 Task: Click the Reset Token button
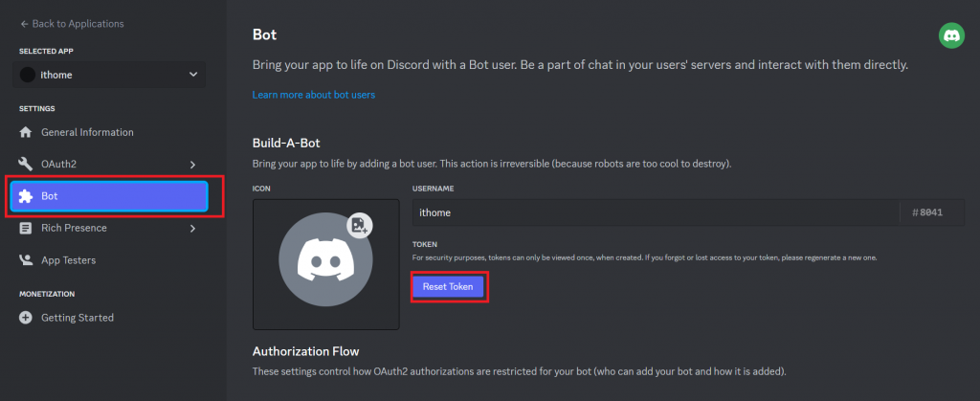pos(448,287)
